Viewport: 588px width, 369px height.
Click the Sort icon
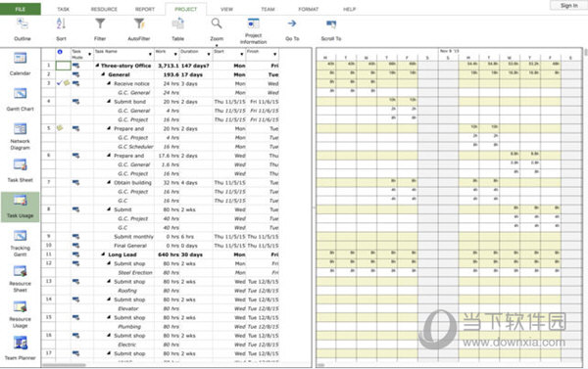[x=61, y=24]
